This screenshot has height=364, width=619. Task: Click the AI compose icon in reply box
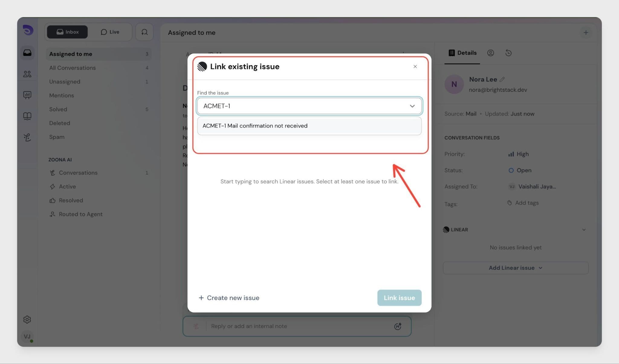(397, 326)
